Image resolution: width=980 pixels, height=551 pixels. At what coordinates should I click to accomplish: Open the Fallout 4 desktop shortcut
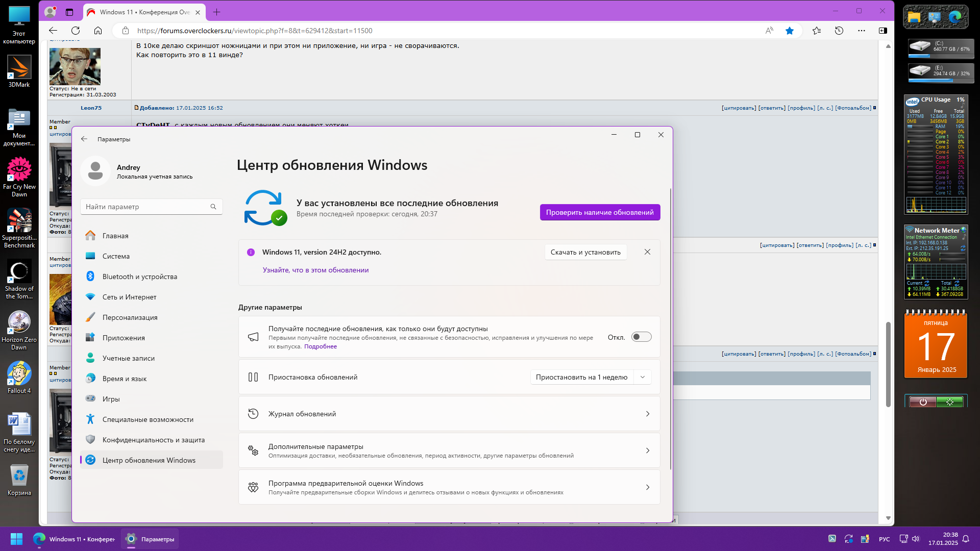[x=19, y=377]
